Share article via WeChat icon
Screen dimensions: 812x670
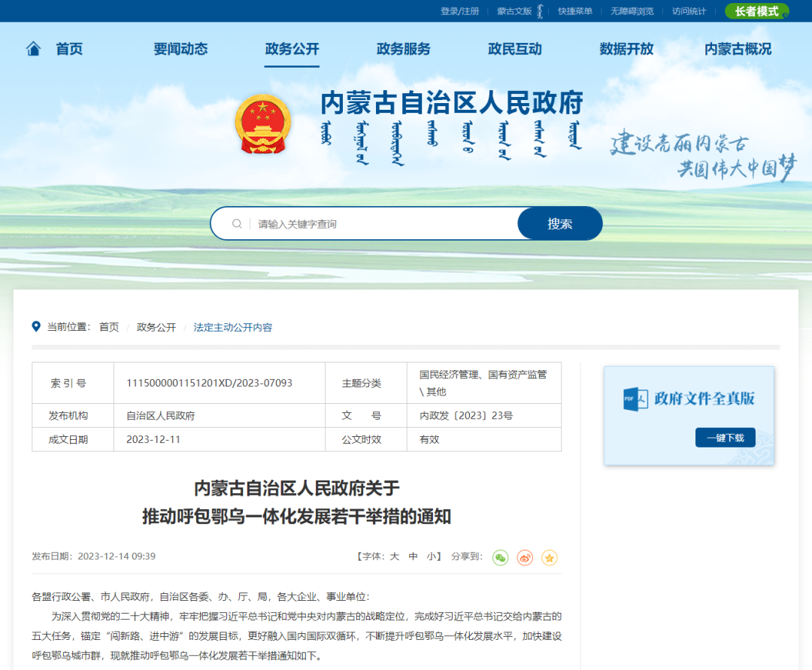501,557
